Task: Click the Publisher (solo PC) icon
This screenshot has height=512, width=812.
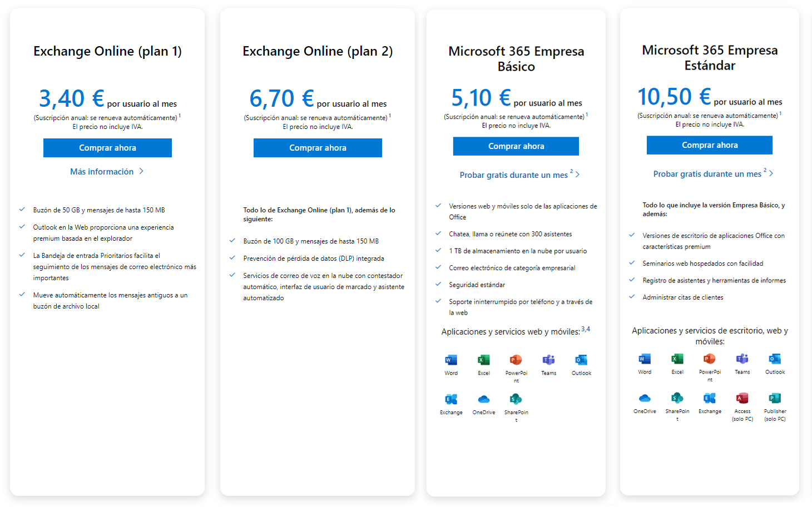Action: (775, 398)
